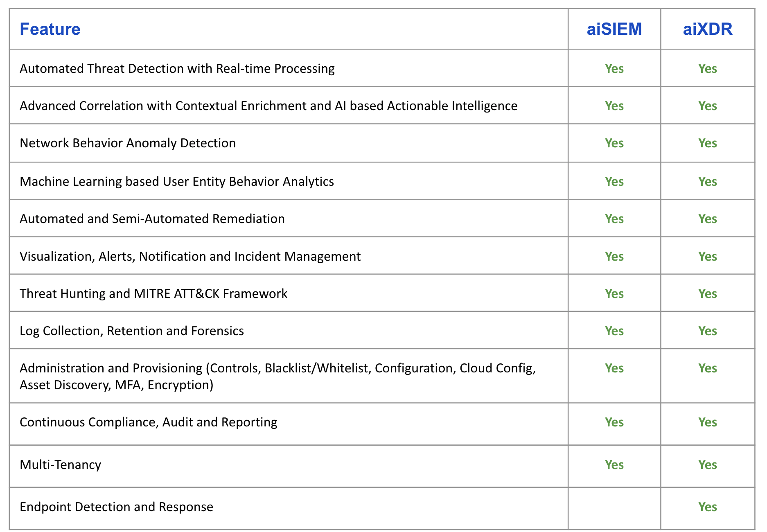Click Visualization, Alerts, Notification and Incident Management
Image resolution: width=767 pixels, height=532 pixels.
(190, 256)
